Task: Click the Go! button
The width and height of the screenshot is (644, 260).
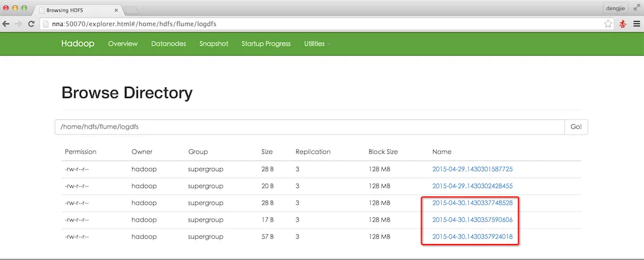Action: (x=576, y=127)
